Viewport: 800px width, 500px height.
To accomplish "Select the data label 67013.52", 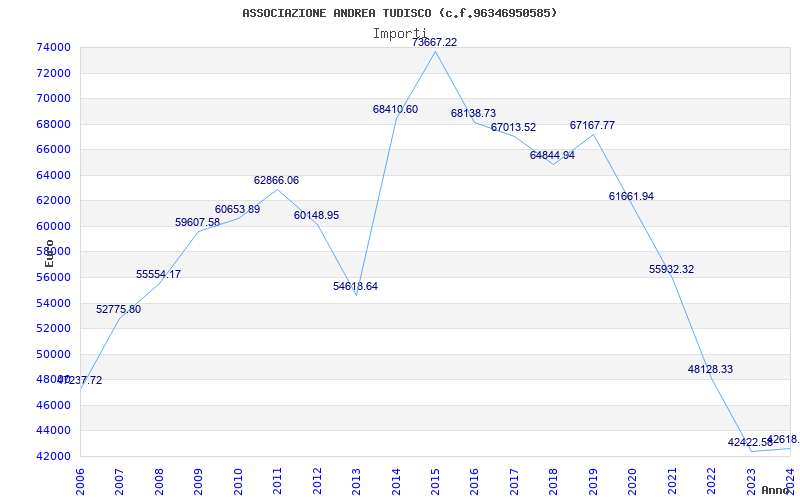I will 513,128.
